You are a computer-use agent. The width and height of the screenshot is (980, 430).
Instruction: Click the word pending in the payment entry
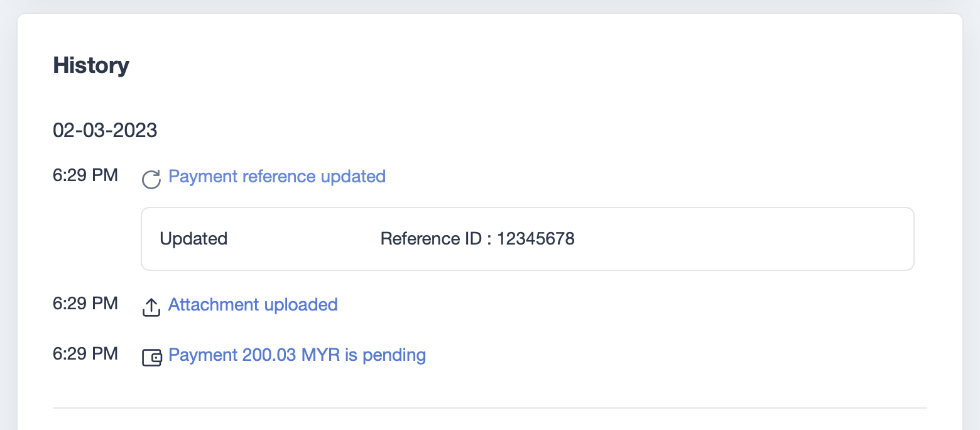coord(394,356)
